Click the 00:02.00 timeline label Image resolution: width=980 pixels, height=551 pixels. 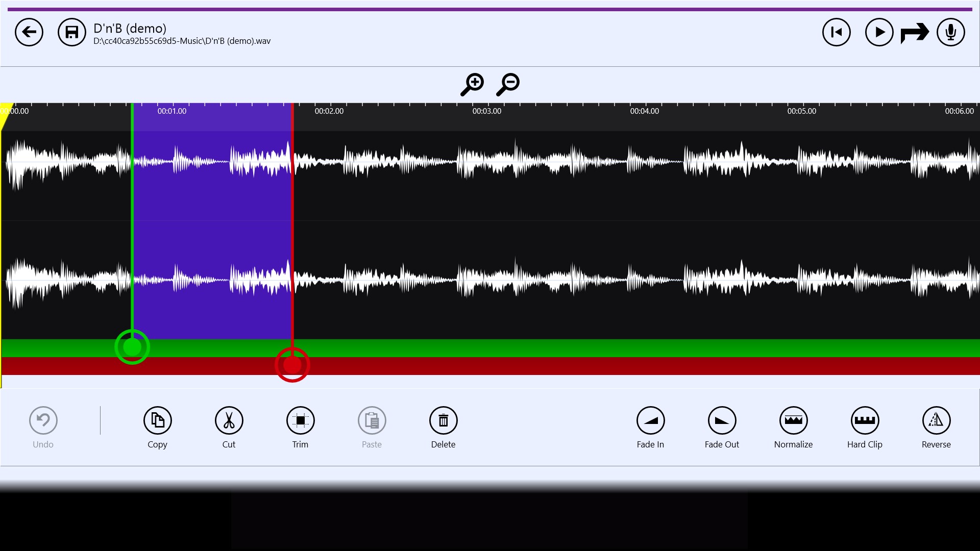pos(329,111)
